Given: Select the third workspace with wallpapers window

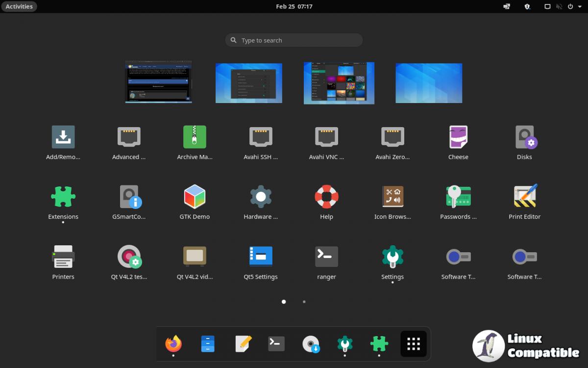Looking at the screenshot, I should click(339, 83).
